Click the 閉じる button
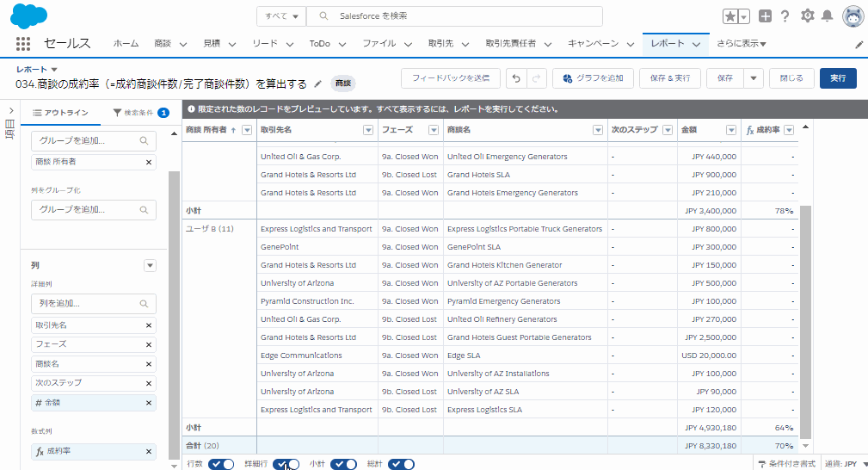The height and width of the screenshot is (470, 868). click(x=791, y=78)
